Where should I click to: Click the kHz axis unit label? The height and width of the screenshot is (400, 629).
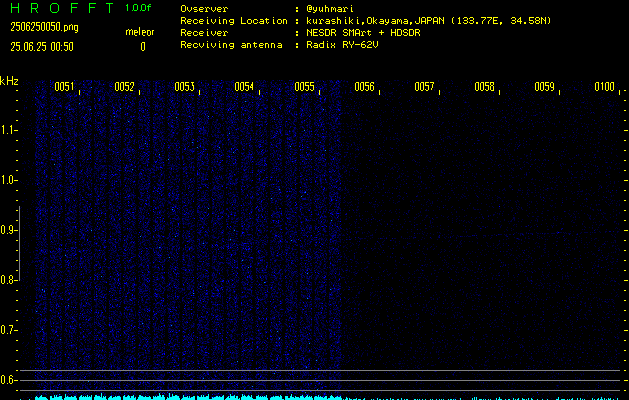coord(9,81)
